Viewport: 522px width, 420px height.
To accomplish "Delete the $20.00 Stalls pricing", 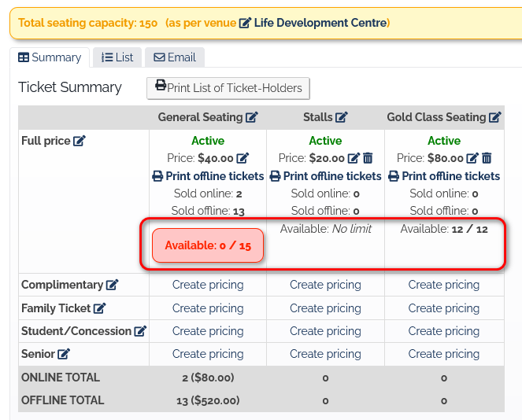I will pos(368,158).
